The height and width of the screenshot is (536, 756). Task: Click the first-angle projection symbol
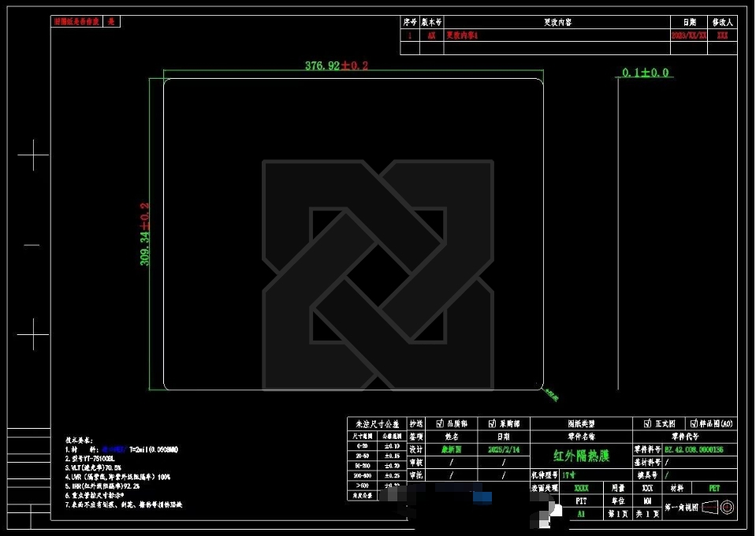(x=718, y=507)
